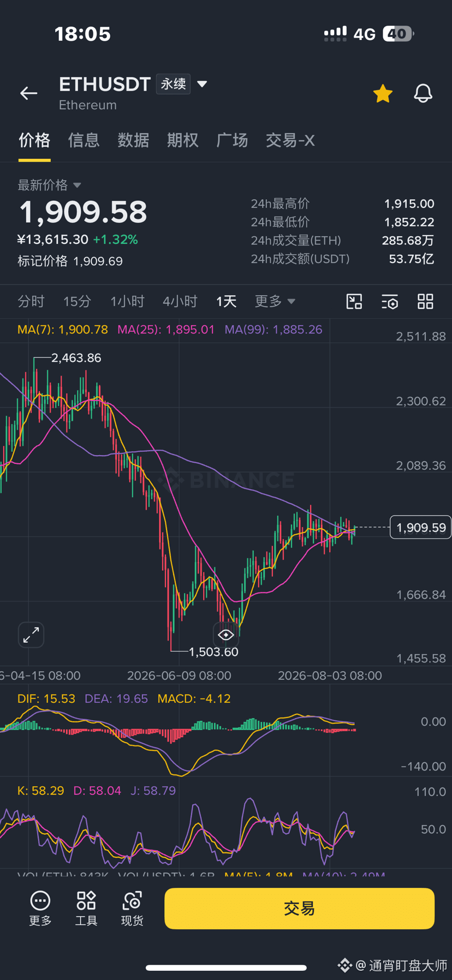Image resolution: width=452 pixels, height=980 pixels.
Task: Open the 工具 tools icon
Action: click(86, 908)
